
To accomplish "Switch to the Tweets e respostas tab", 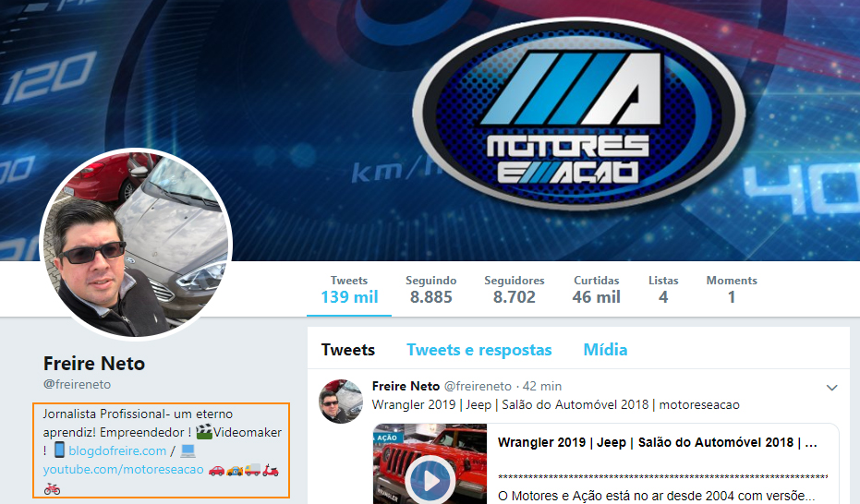I will point(478,350).
